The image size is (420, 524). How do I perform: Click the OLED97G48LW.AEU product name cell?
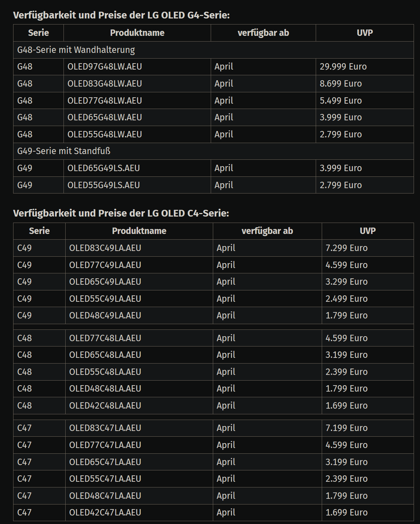(x=137, y=67)
